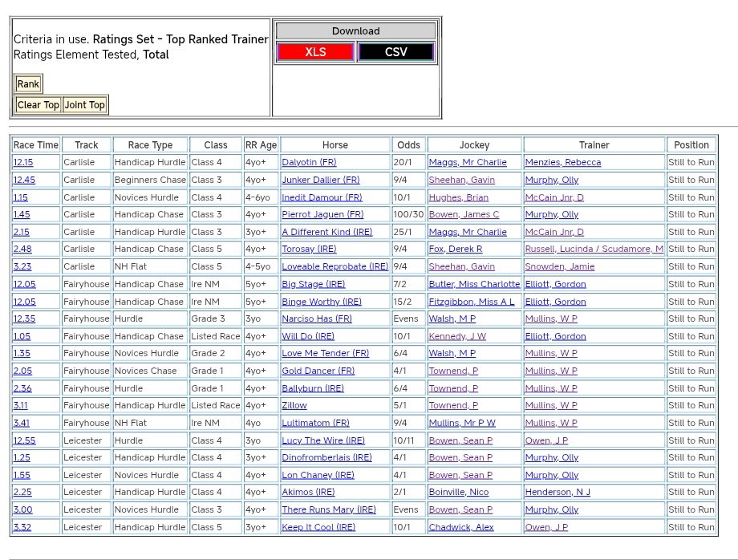Open horse link Dalyotin (FR)
The height and width of the screenshot is (560, 738).
(x=309, y=162)
